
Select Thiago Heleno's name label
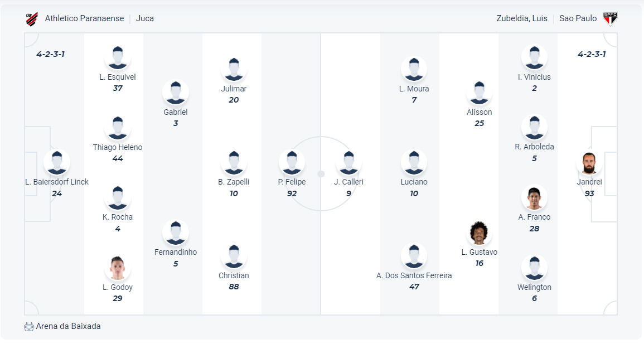click(x=118, y=147)
